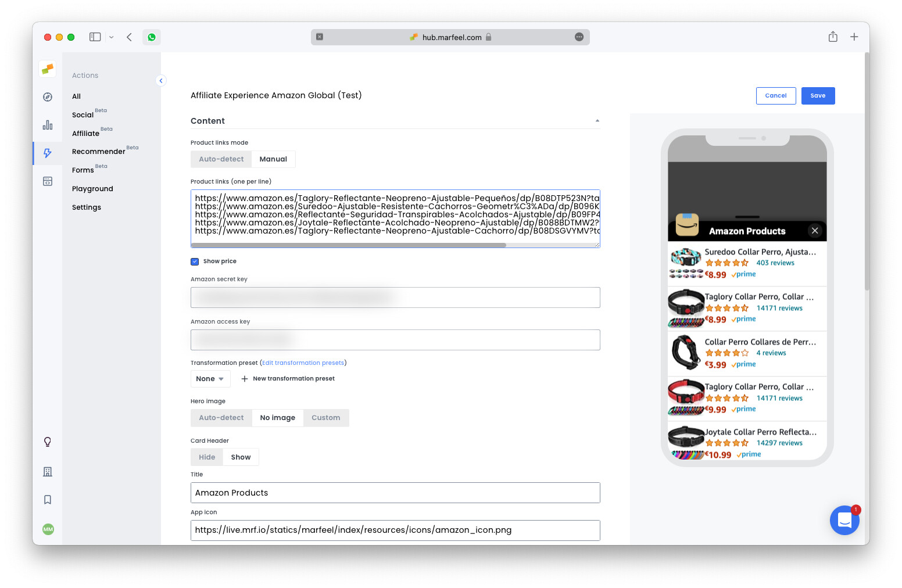The height and width of the screenshot is (588, 902).
Task: Open the code panel icon in sidebar
Action: pyautogui.click(x=47, y=181)
